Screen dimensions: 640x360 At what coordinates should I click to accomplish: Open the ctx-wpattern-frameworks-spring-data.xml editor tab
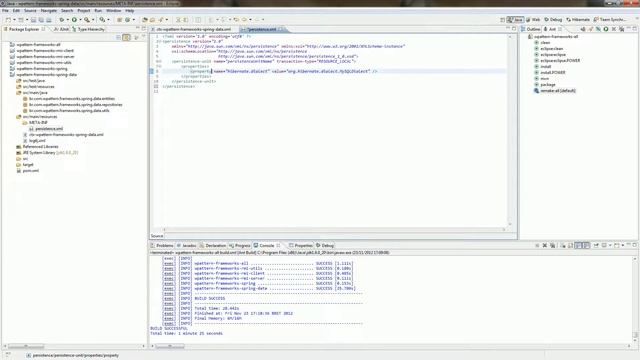click(x=194, y=29)
